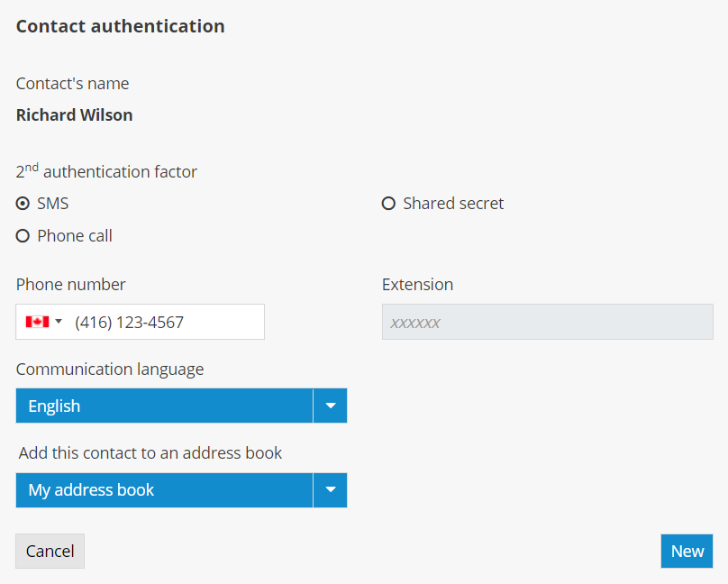
Task: Click the Phone number input field
Action: tap(165, 322)
